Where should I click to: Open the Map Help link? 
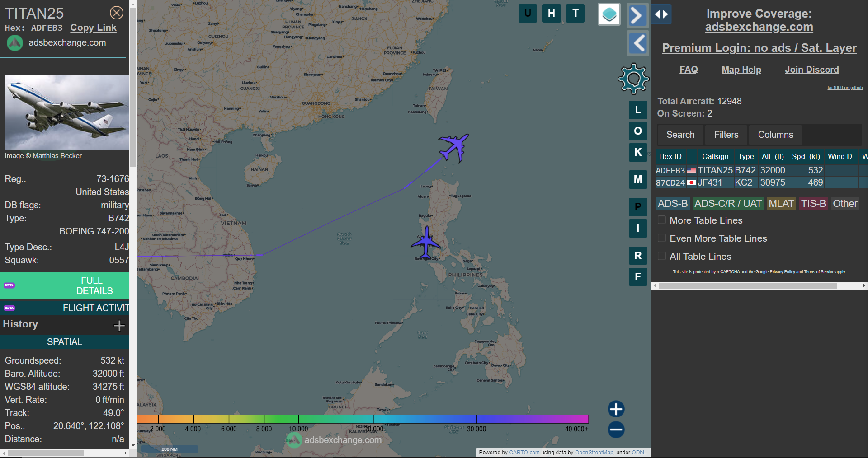point(741,70)
